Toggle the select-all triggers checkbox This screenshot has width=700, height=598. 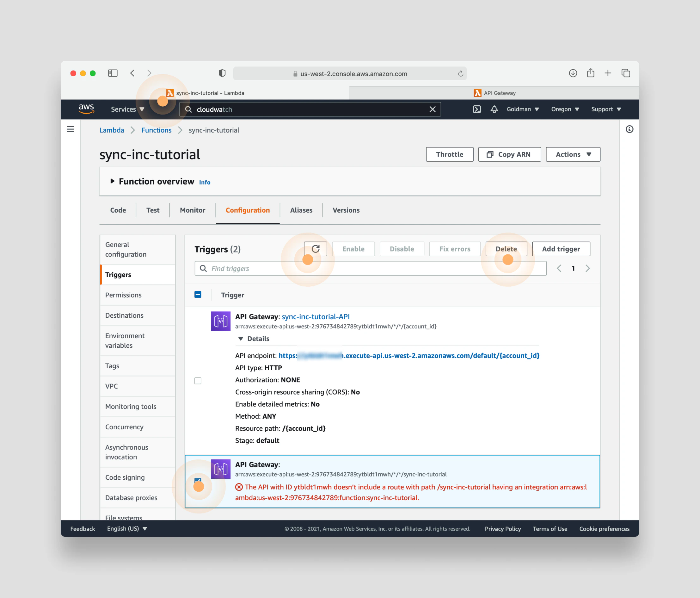pos(198,295)
